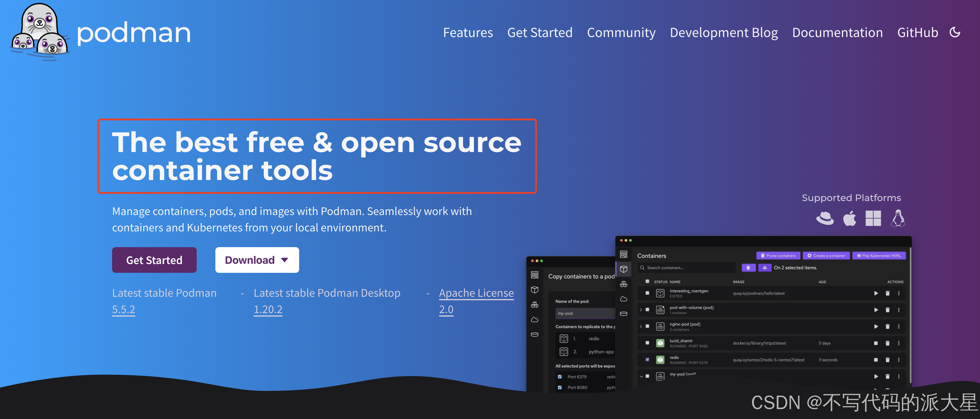Open the Download dropdown button
The image size is (980, 419).
[257, 260]
